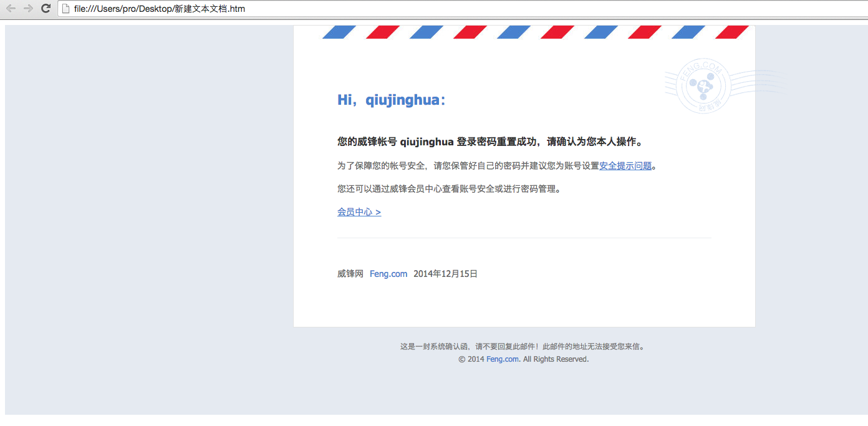This screenshot has height=426, width=868.
Task: Click the sentence about 威锋会员中心
Action: pyautogui.click(x=449, y=189)
